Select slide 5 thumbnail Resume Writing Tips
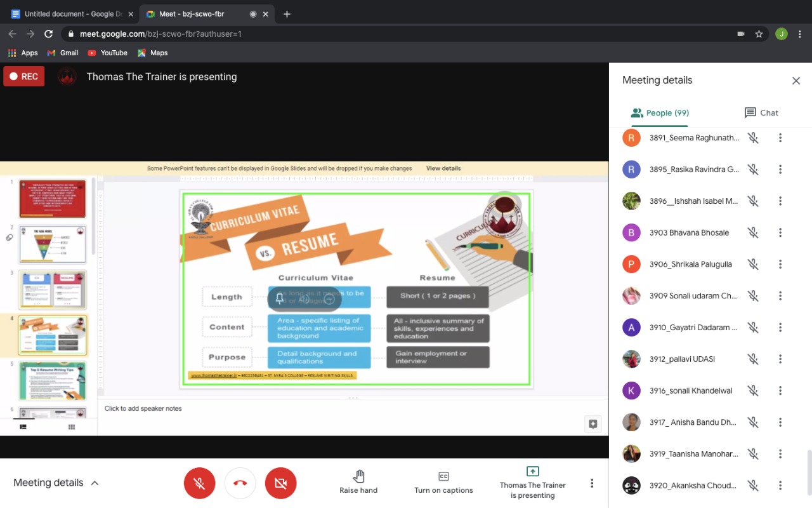812x508 pixels. [x=52, y=380]
